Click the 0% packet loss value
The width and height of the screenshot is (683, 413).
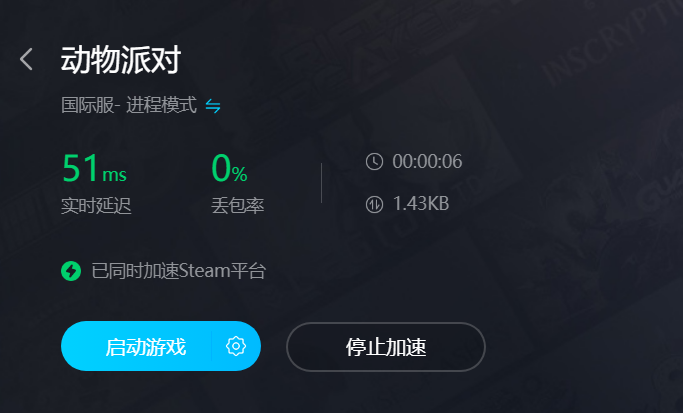coord(229,168)
